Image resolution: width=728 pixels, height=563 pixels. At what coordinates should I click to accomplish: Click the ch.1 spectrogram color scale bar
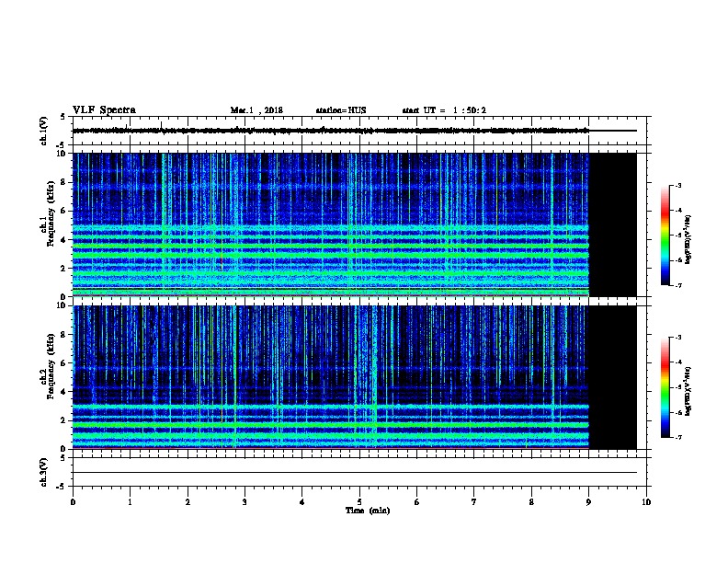tap(665, 236)
